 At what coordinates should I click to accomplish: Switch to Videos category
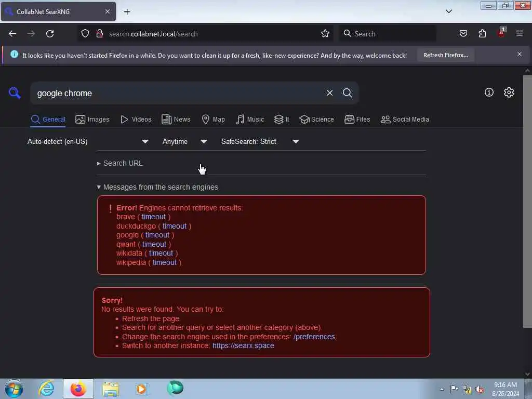(136, 119)
